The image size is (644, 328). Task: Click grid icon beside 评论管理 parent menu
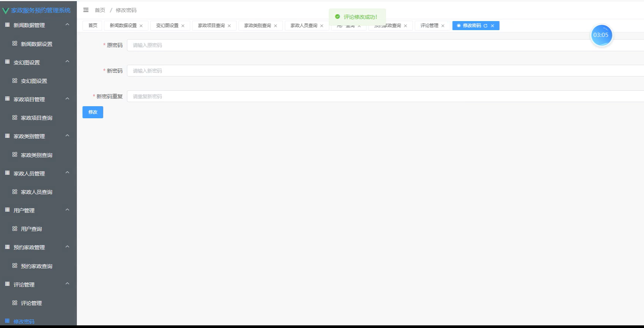click(7, 284)
